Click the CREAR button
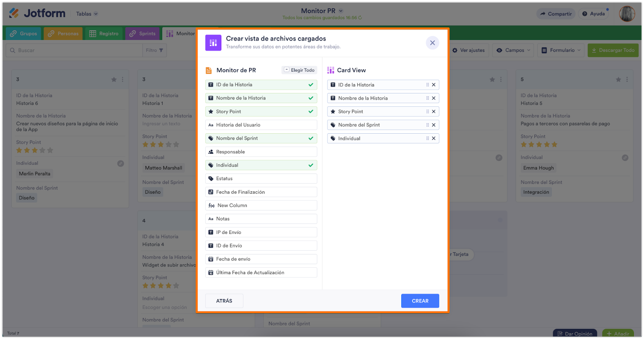Screen dimensions: 644x339 [x=420, y=301]
